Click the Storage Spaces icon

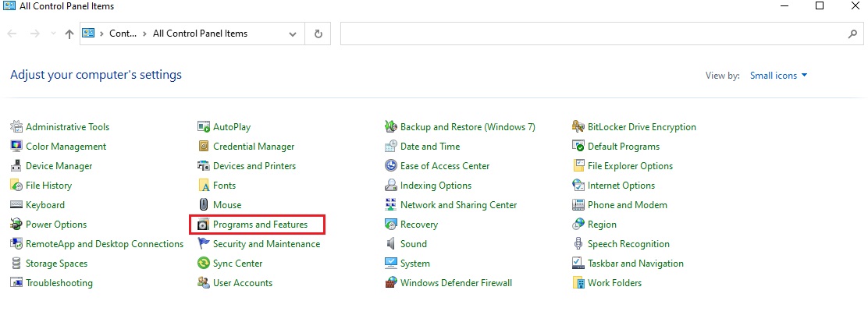point(16,264)
